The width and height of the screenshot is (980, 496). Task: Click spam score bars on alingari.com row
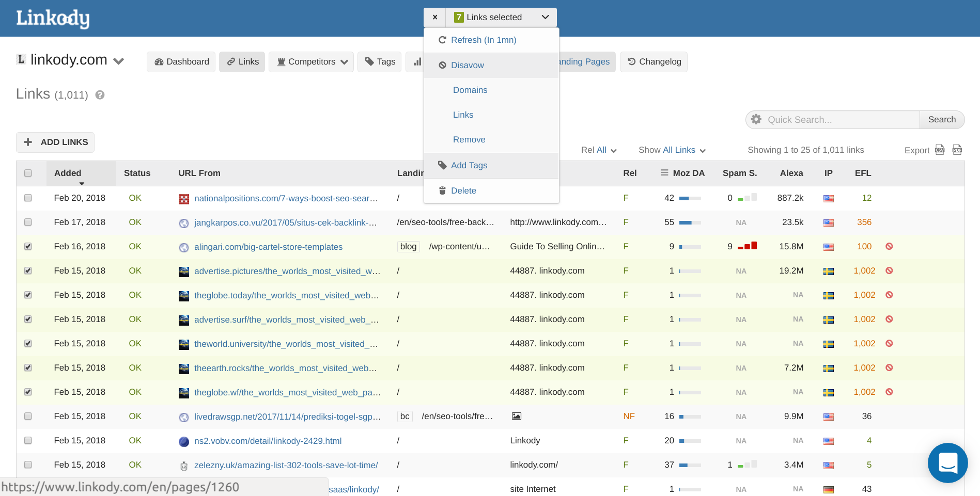click(747, 246)
